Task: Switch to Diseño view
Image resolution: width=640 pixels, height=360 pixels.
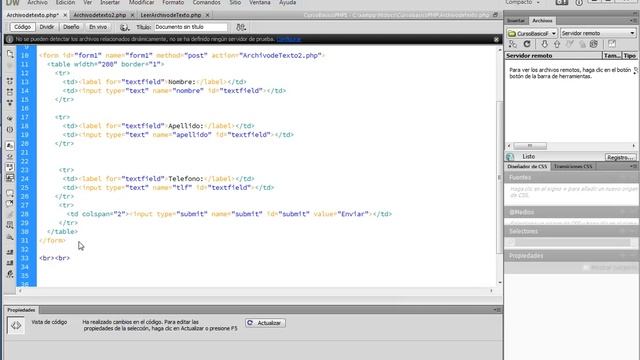Action: tap(71, 27)
